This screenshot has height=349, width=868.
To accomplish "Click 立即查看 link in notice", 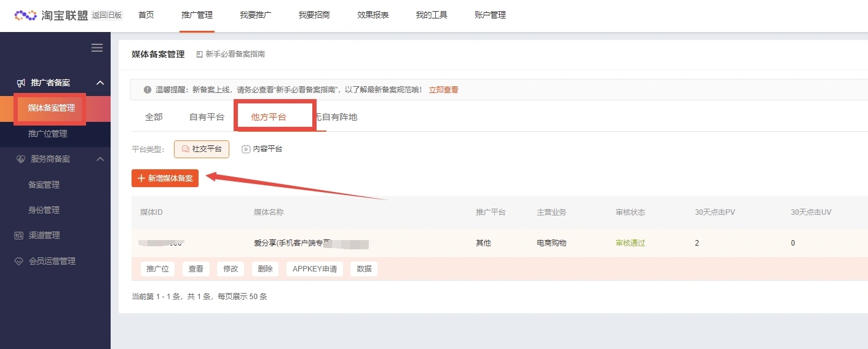I will 443,90.
